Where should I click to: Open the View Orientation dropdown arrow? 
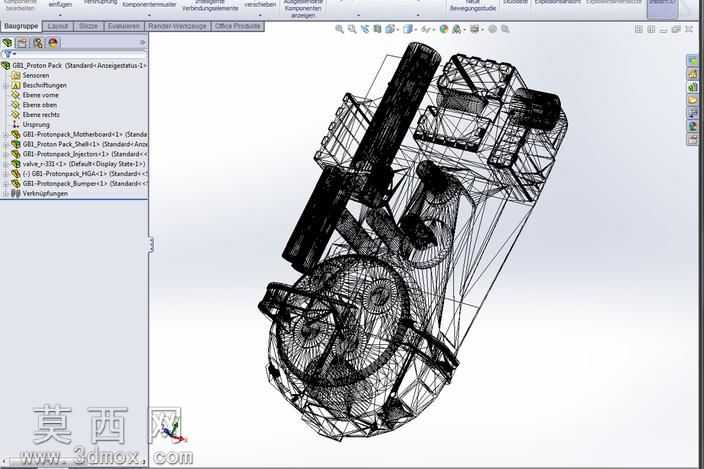click(398, 30)
